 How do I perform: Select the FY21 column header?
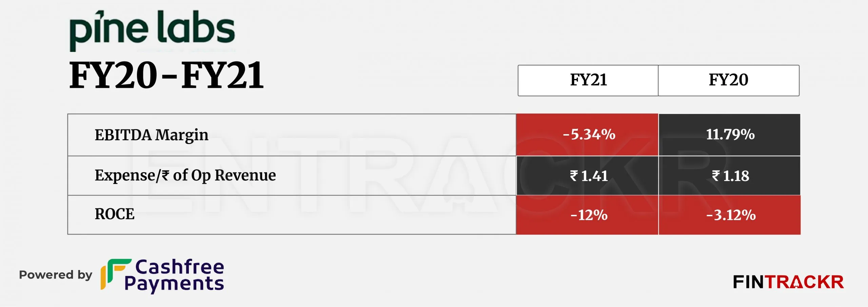point(588,80)
